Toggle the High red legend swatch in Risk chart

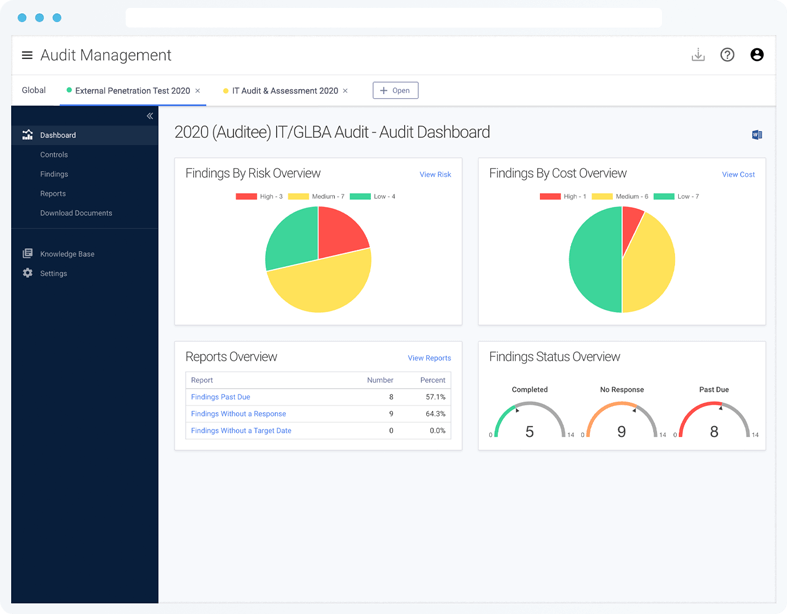click(246, 197)
